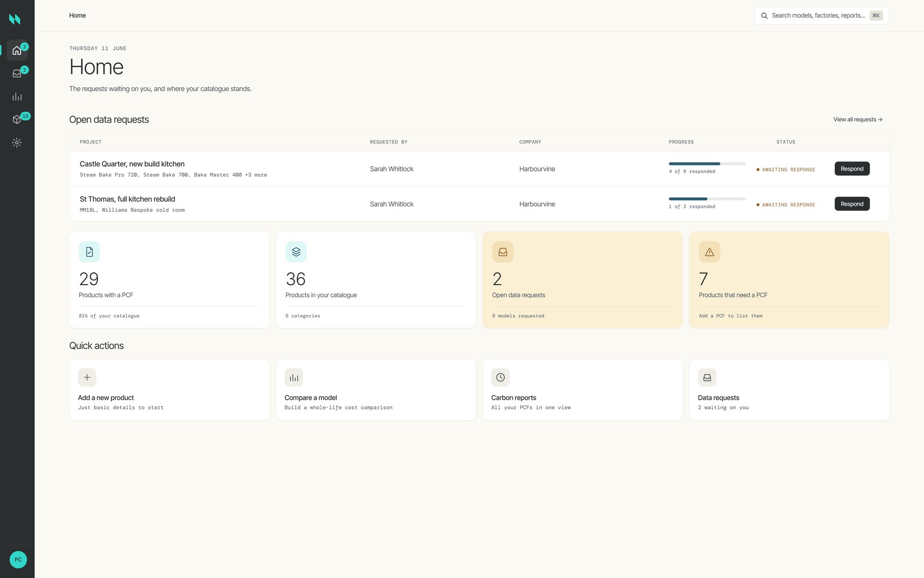924x578 pixels.
Task: Click the Steam Bake Pro 720 models line
Action: point(173,175)
